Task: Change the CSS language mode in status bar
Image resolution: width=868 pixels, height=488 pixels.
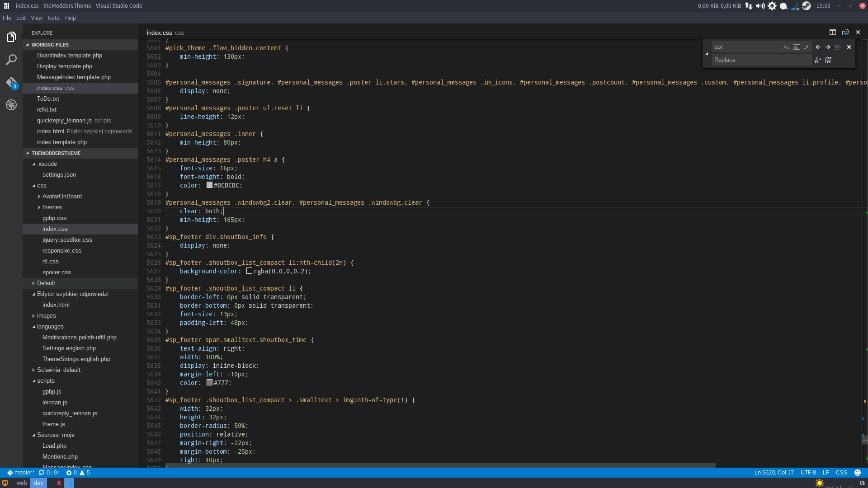Action: (841, 473)
